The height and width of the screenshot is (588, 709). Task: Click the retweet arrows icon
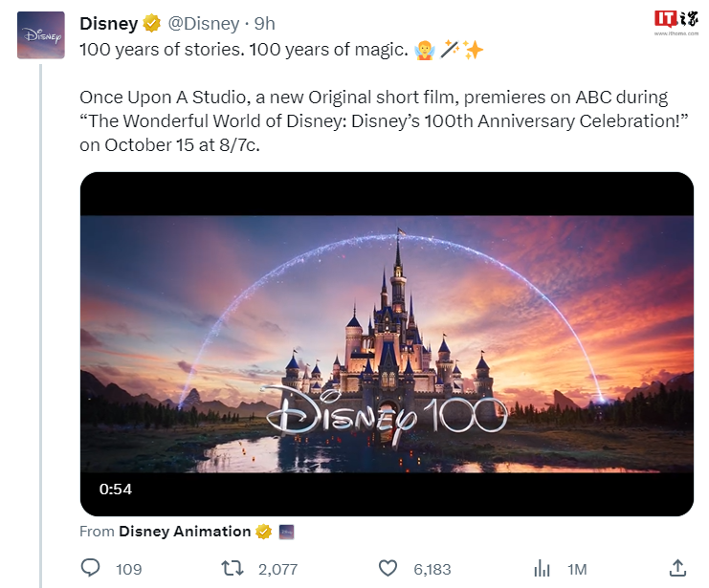pyautogui.click(x=232, y=568)
